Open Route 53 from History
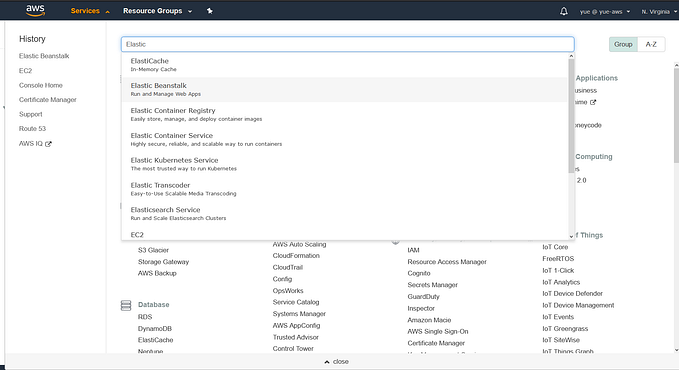This screenshot has width=679, height=370. 32,129
